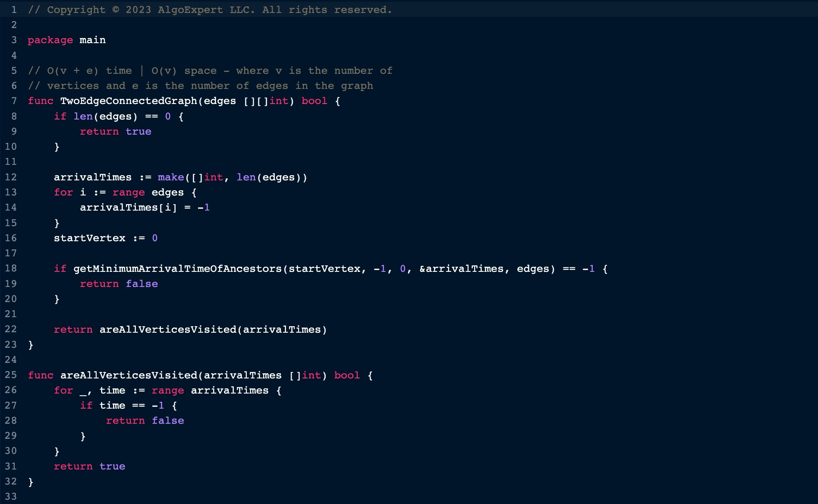Viewport: 818px width, 504px height.
Task: Click the 'make' call on line 12
Action: [171, 177]
